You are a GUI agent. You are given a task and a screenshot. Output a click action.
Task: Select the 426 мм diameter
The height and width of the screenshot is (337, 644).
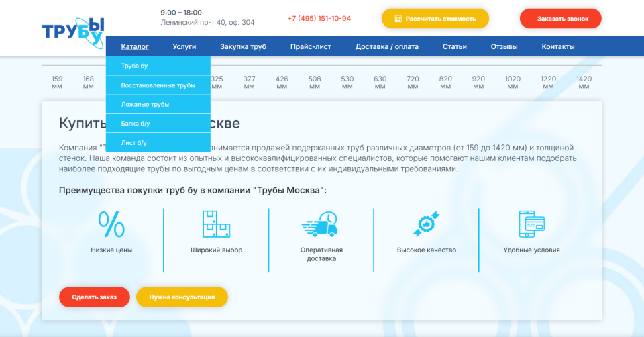(282, 82)
